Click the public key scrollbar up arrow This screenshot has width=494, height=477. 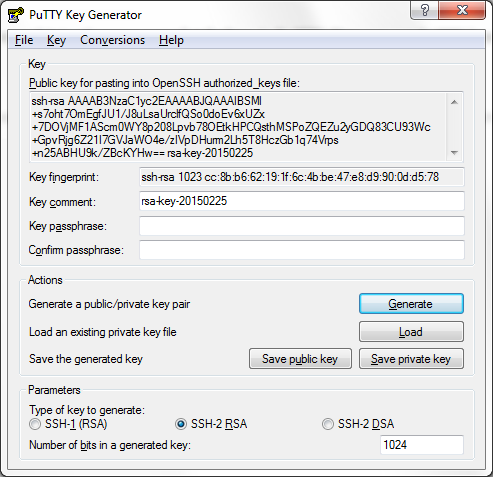click(x=454, y=102)
